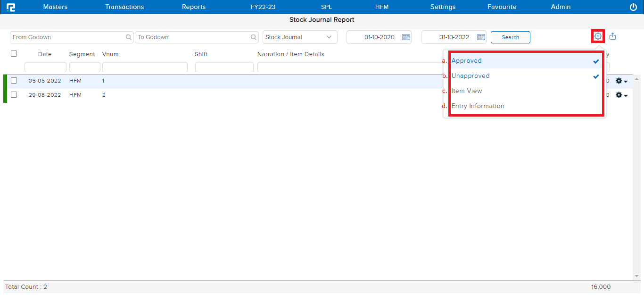Image resolution: width=644 pixels, height=295 pixels.
Task: Click the scrollbar down arrow at bottom right
Action: coord(636,276)
